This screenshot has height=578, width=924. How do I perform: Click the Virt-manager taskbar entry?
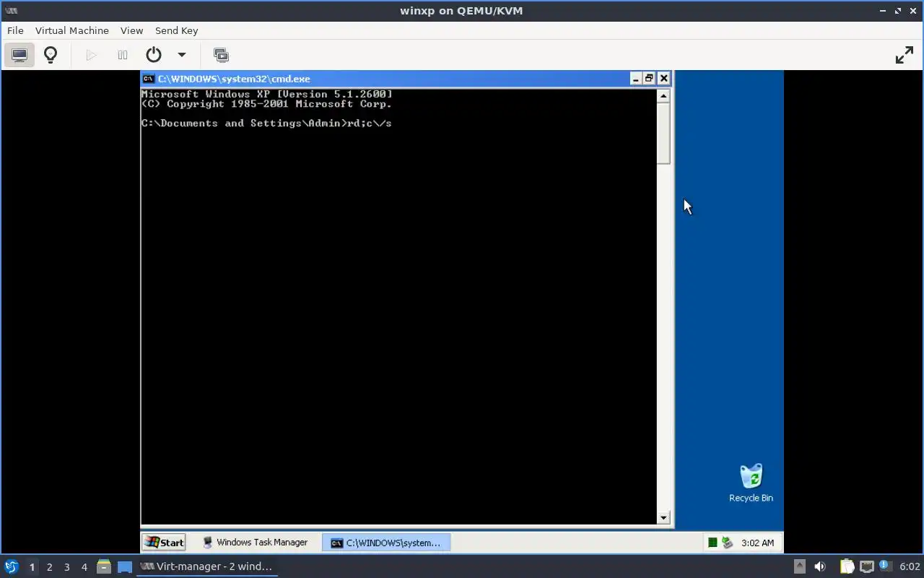207,566
